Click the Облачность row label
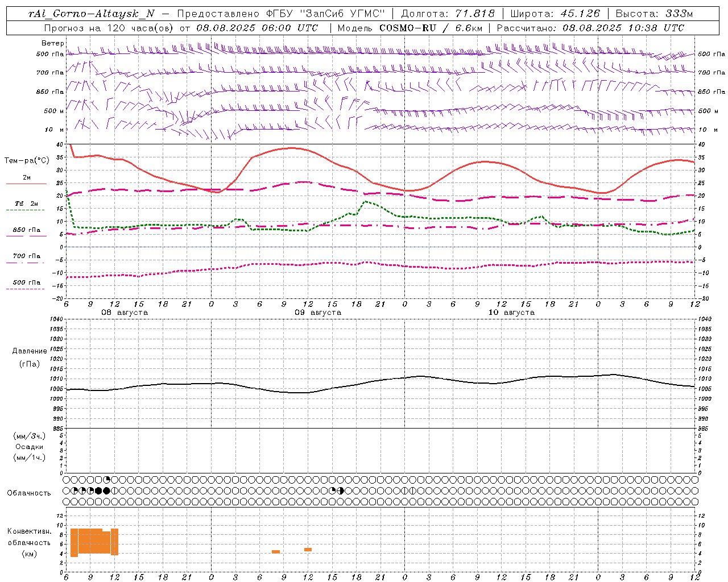The height and width of the screenshot is (582, 728). [29, 493]
